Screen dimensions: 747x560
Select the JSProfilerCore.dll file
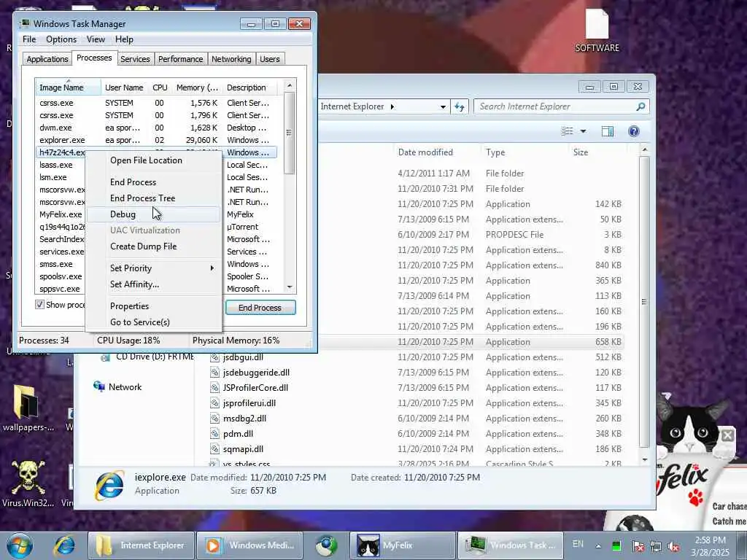(255, 388)
